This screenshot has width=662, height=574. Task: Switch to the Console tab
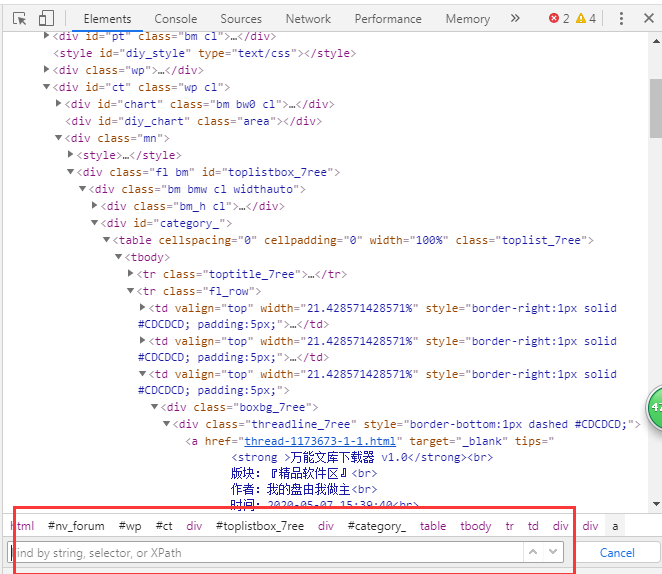pyautogui.click(x=176, y=19)
